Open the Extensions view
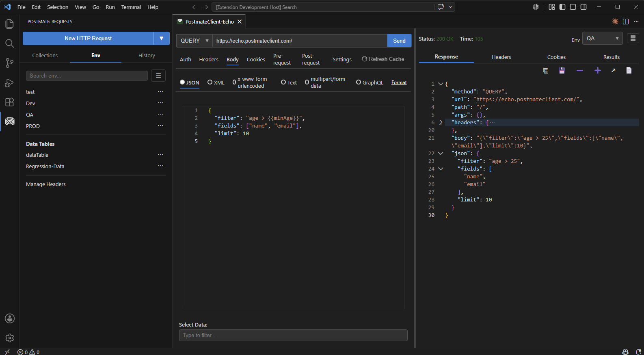Viewport: 644px width, 355px height. coord(9,102)
